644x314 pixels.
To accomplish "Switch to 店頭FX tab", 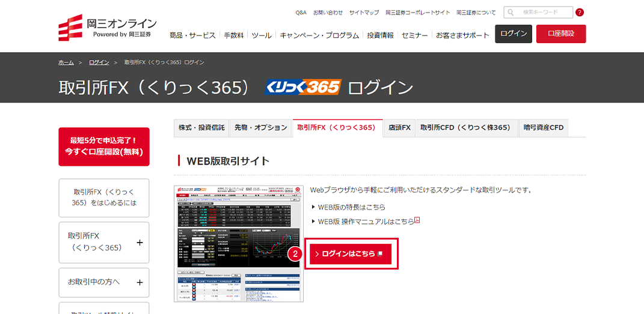I will 400,127.
